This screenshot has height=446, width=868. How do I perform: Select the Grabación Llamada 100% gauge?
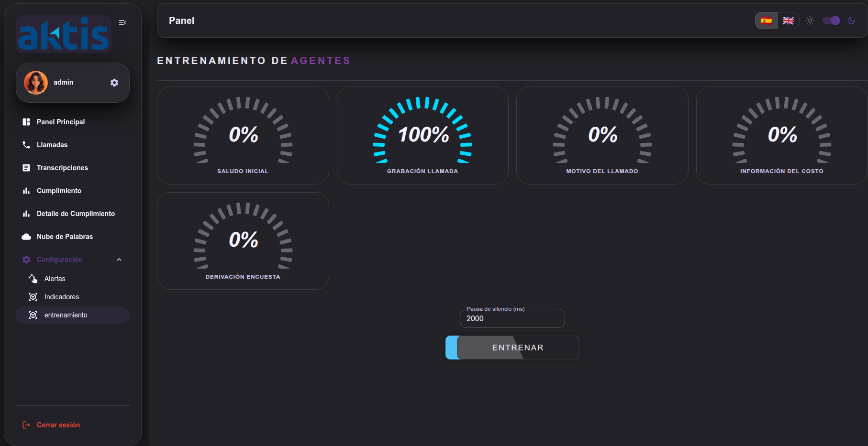point(423,130)
